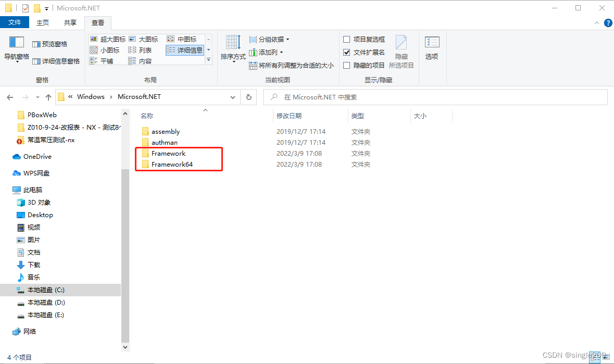Screen dimensions: 614x364
Task: Expand the address bar history dropdown
Action: tap(233, 97)
